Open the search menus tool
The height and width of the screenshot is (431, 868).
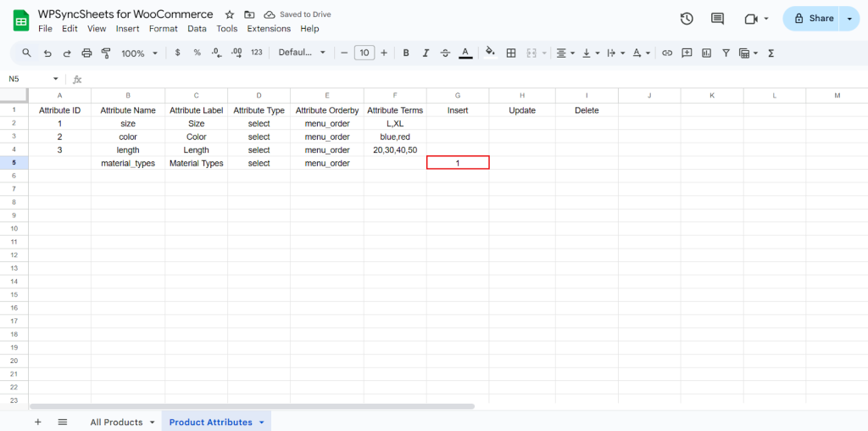click(26, 53)
